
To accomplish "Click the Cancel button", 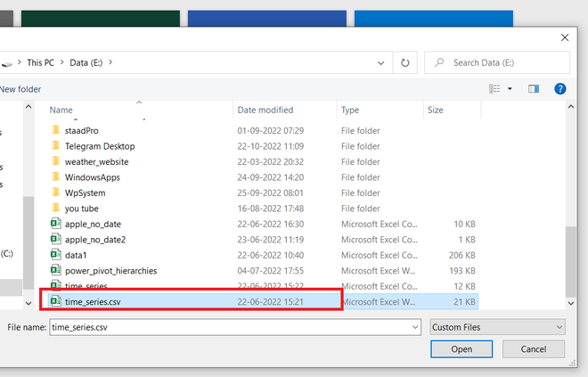I will tap(534, 348).
